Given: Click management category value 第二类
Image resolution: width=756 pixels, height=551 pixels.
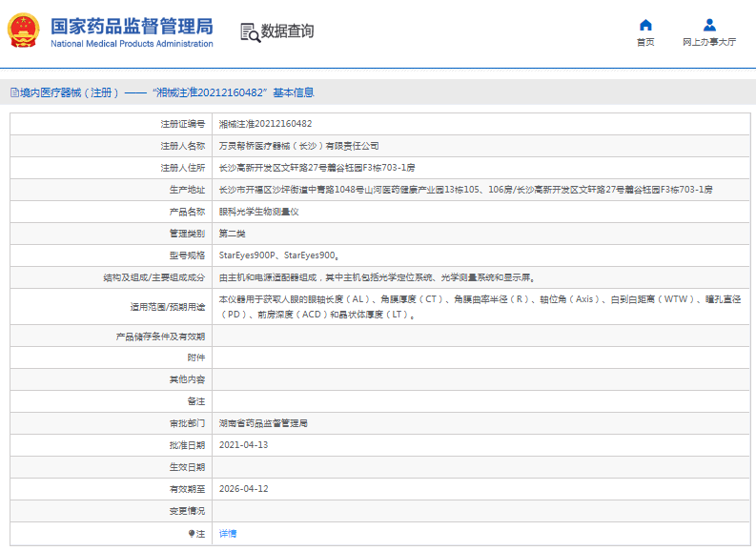Looking at the screenshot, I should (x=232, y=234).
